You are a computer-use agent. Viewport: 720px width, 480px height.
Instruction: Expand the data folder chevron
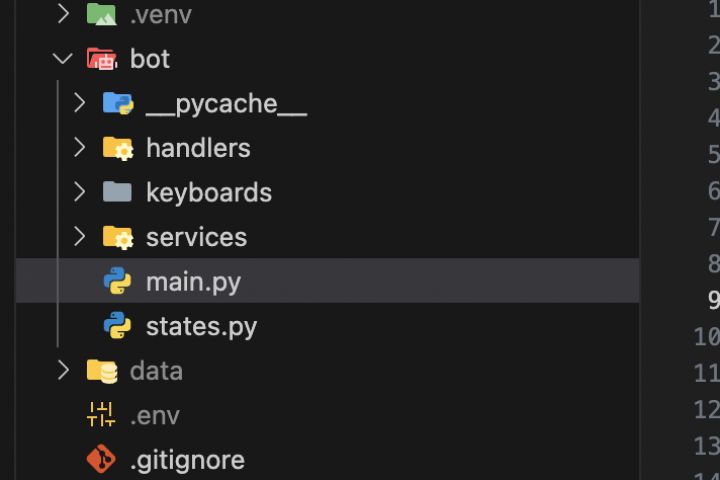pos(63,371)
